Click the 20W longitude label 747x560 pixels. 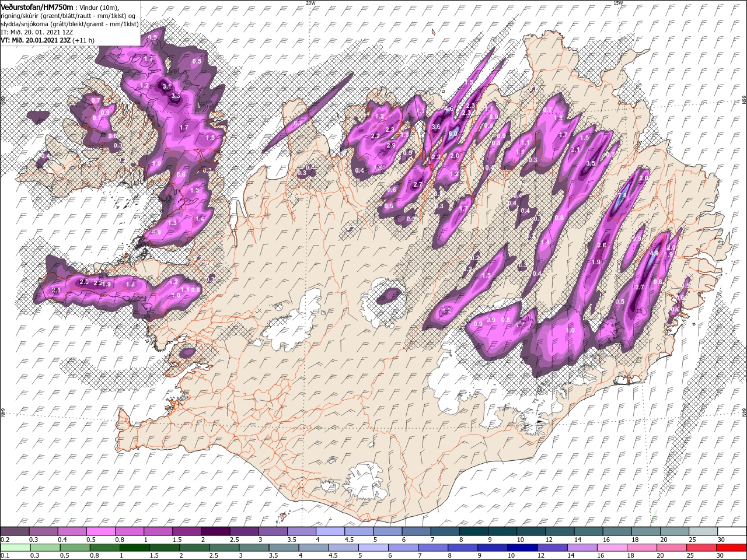point(310,3)
